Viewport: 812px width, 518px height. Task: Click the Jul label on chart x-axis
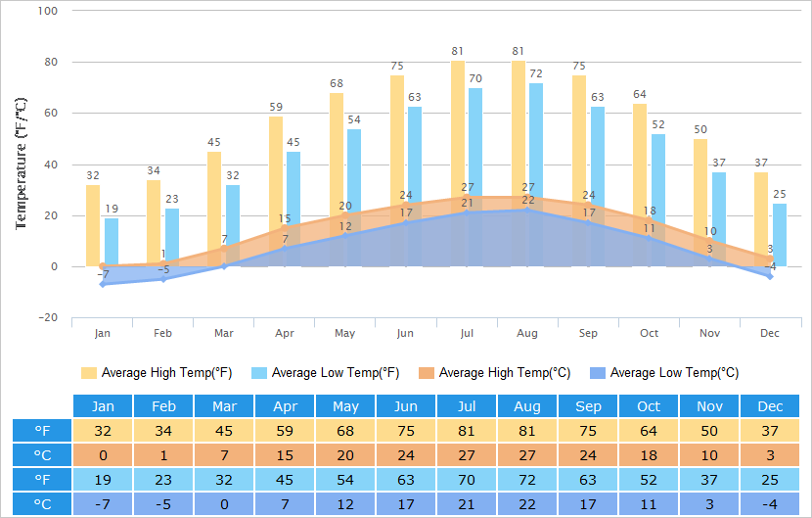(467, 333)
